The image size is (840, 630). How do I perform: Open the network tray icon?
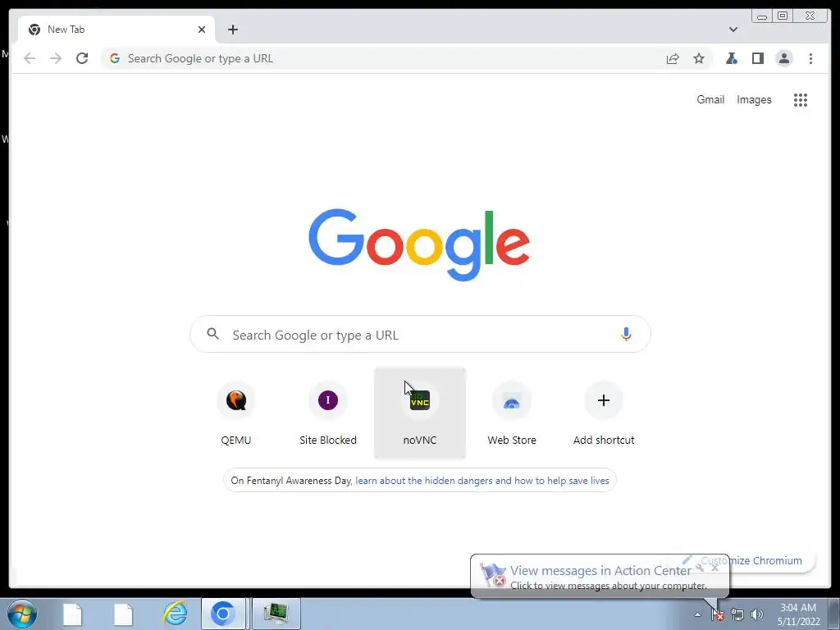tap(737, 614)
